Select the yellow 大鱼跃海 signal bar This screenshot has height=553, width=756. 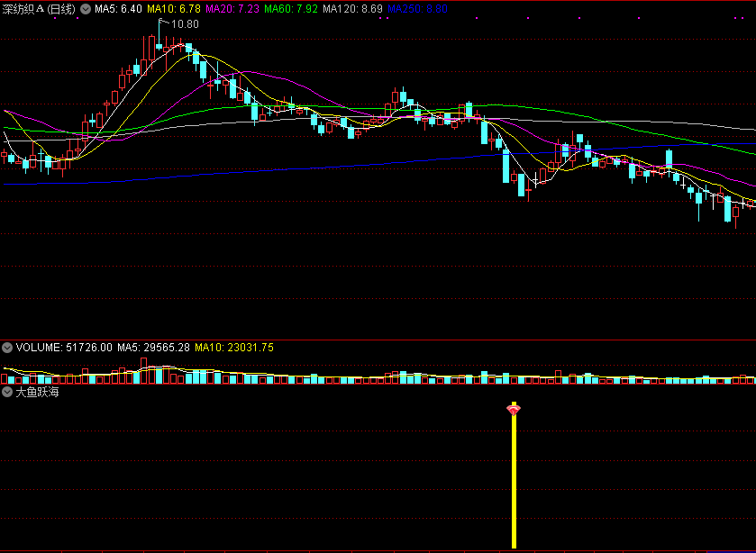(514, 475)
